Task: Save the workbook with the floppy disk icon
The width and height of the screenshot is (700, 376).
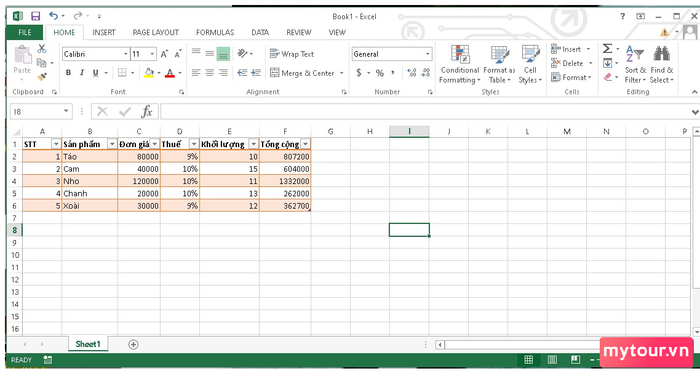Action: point(35,17)
